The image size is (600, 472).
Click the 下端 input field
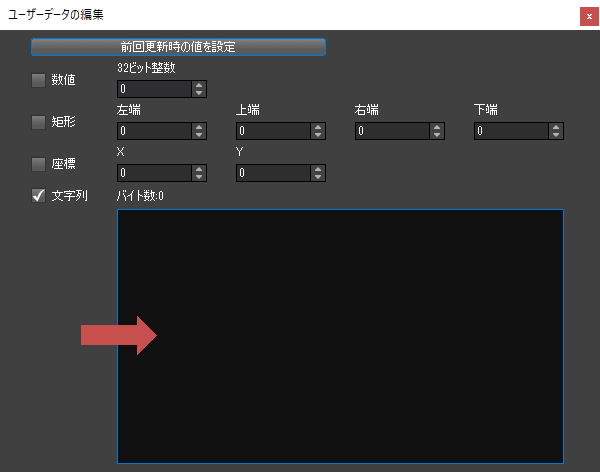point(511,131)
